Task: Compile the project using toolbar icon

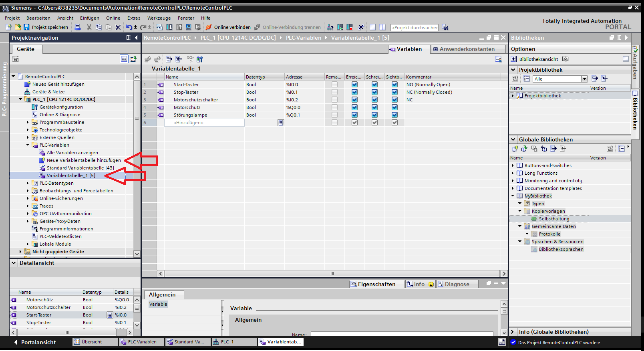Action: 159,27
